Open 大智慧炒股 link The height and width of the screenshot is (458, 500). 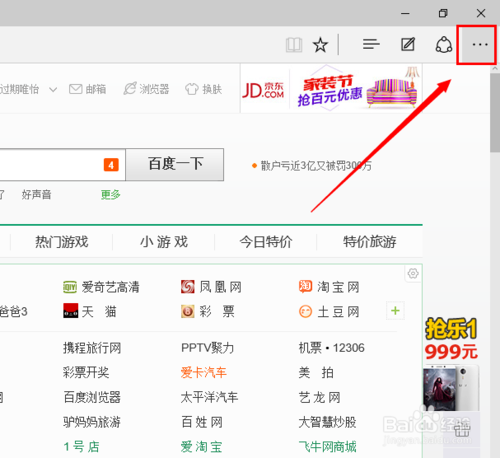[x=327, y=422]
